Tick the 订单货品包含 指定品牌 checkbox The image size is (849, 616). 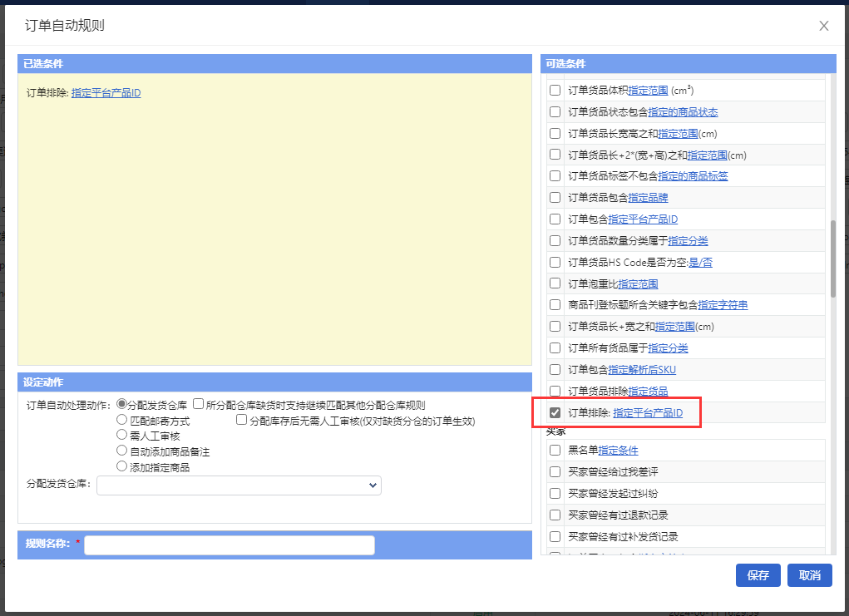coord(555,198)
